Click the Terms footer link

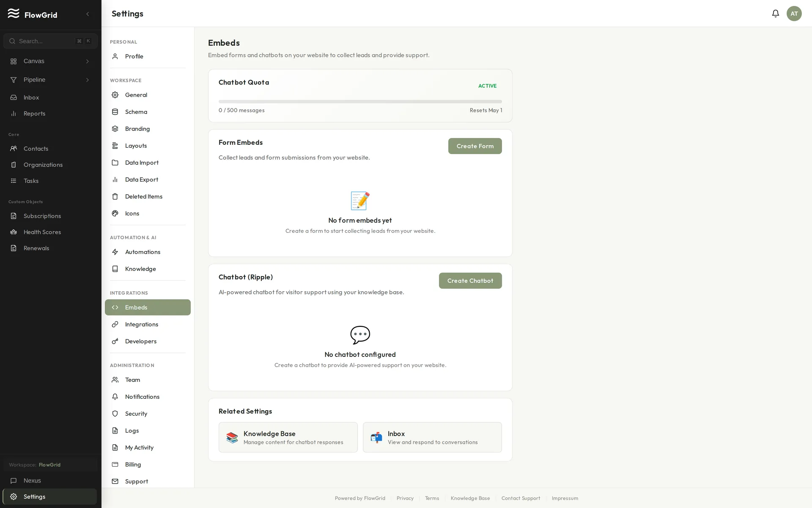pyautogui.click(x=432, y=498)
